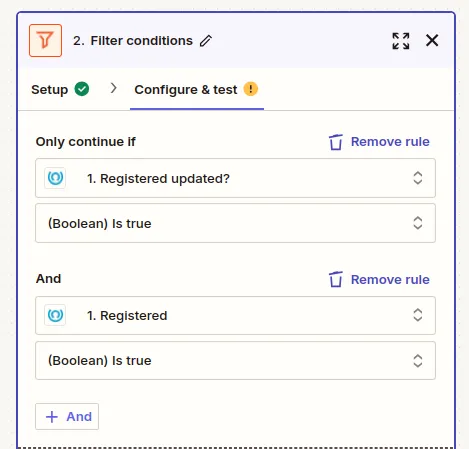This screenshot has height=449, width=469.
Task: Click the orange filter funnel icon
Action: (45, 41)
